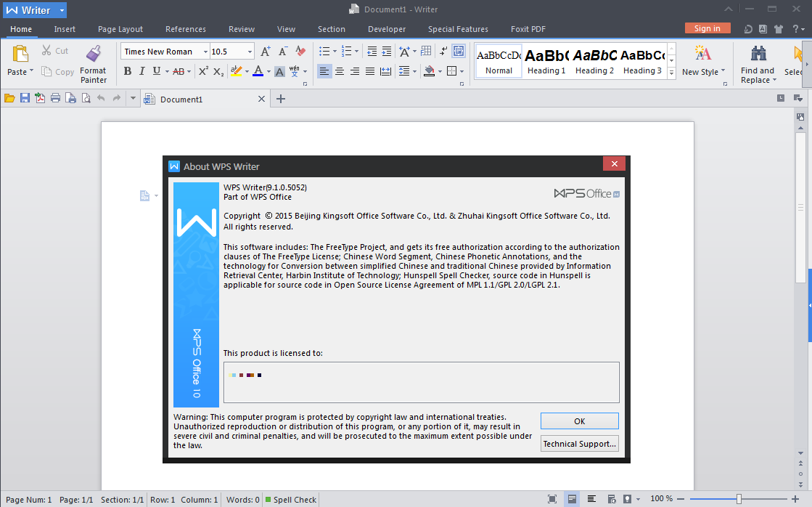Open the skin T-shirt icon in title bar

pos(779,29)
